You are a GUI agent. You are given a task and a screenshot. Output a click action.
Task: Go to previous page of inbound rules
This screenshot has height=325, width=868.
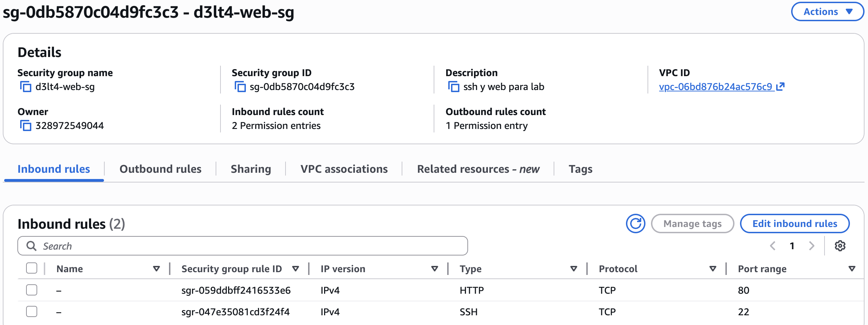(x=773, y=246)
